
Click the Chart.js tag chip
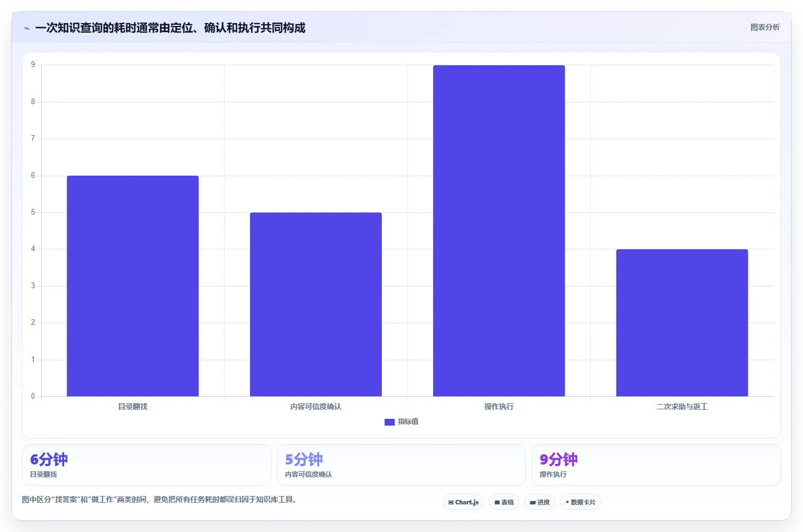pos(463,502)
